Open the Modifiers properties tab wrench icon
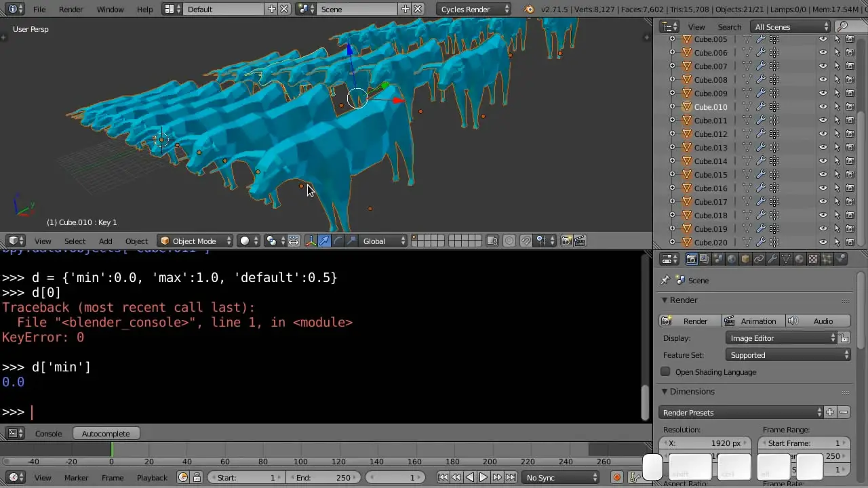The width and height of the screenshot is (868, 488). click(772, 259)
